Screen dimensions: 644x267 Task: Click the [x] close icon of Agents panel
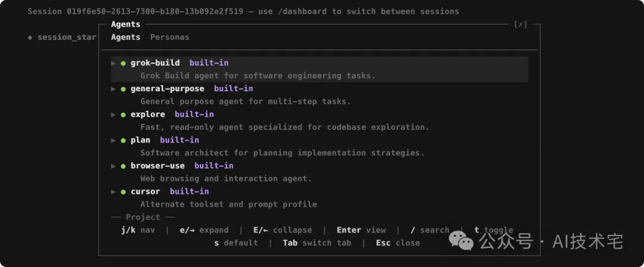coord(521,24)
